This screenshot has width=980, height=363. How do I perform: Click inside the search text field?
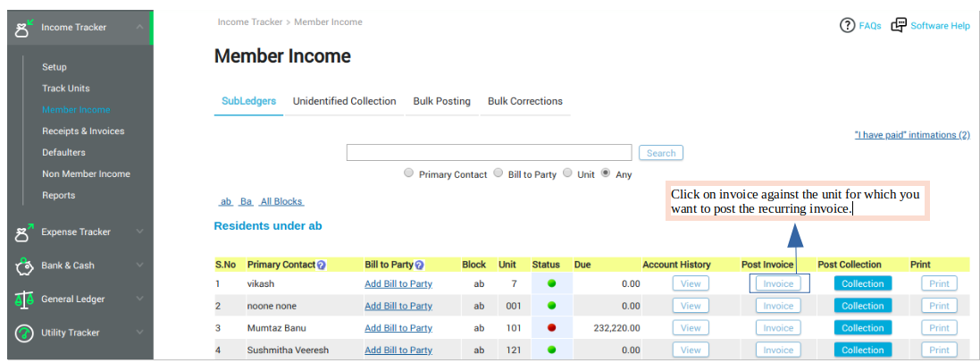click(x=490, y=153)
